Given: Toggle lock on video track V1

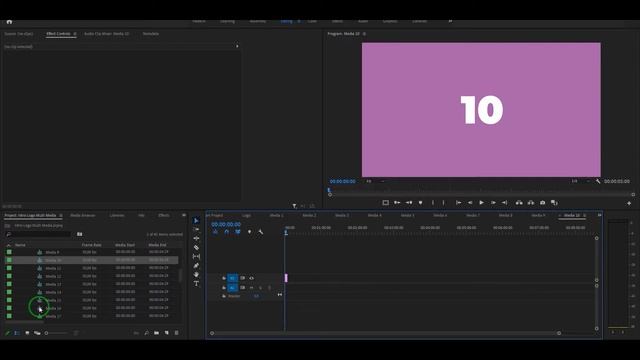Looking at the screenshot, I should [224, 278].
